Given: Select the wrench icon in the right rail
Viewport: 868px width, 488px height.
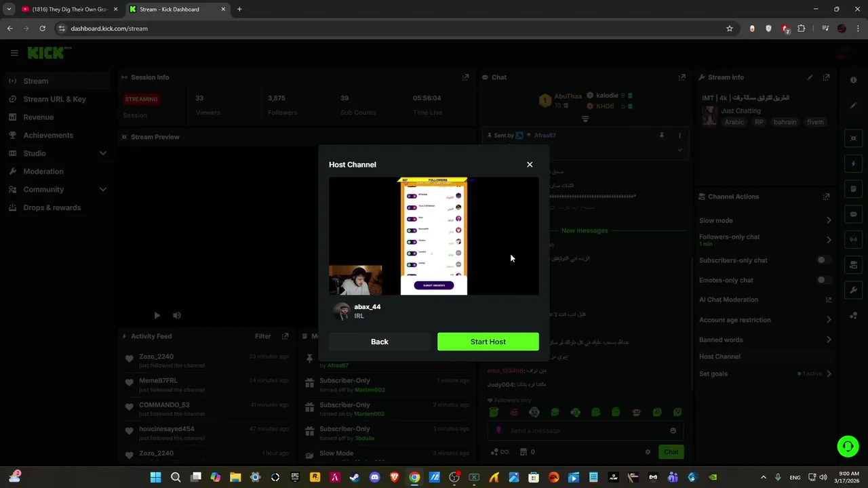Looking at the screenshot, I should pyautogui.click(x=854, y=290).
